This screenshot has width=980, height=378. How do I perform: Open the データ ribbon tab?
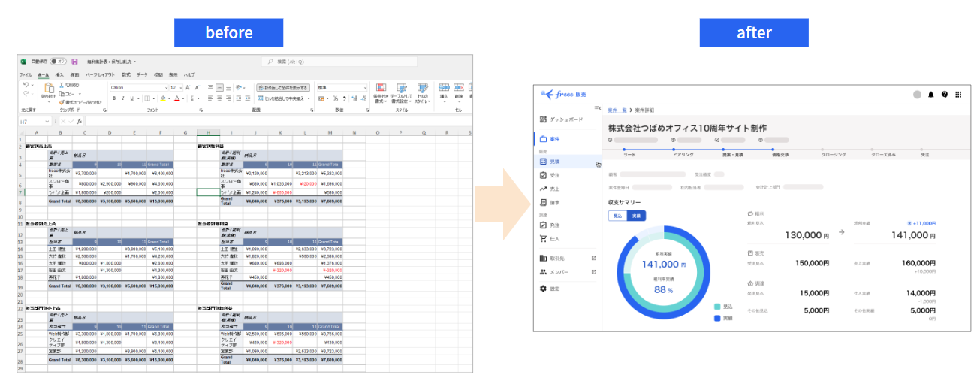pos(142,75)
